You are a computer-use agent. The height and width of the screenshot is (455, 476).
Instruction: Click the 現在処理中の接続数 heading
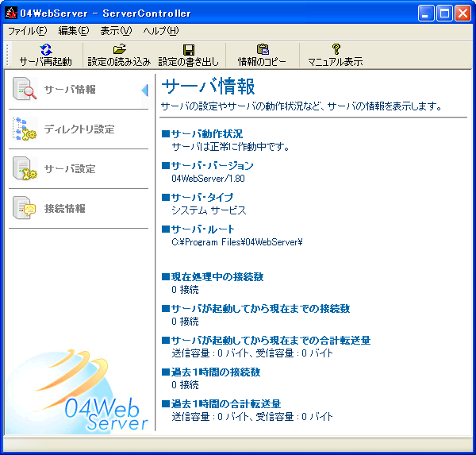click(213, 277)
